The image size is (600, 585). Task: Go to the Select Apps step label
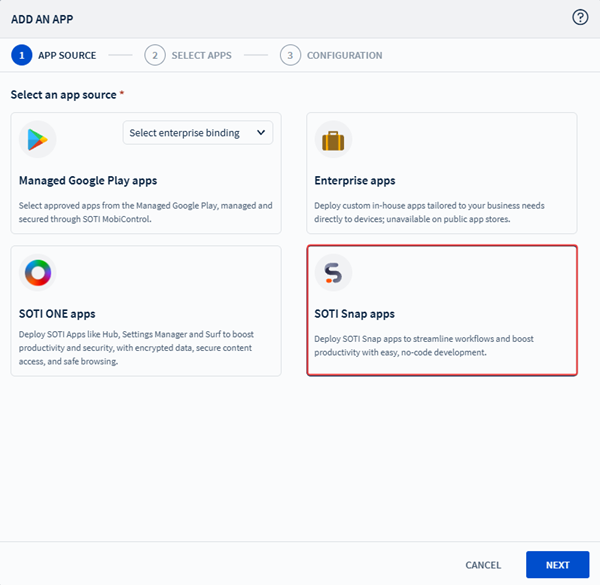point(203,55)
